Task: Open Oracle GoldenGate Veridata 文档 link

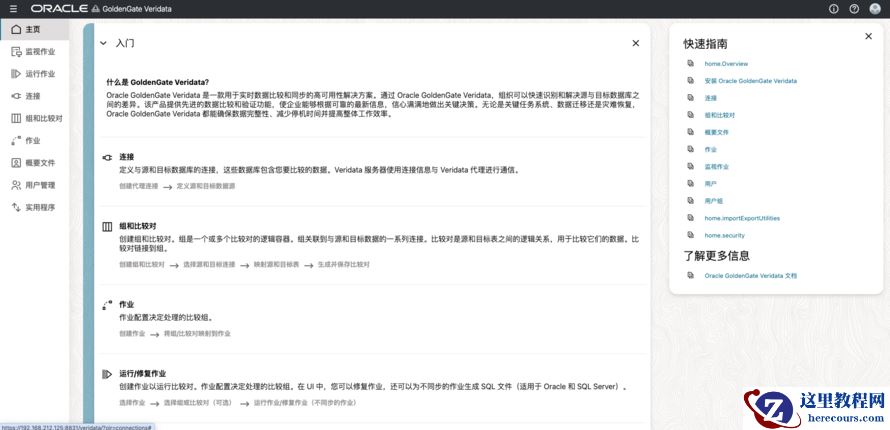Action: coord(751,276)
